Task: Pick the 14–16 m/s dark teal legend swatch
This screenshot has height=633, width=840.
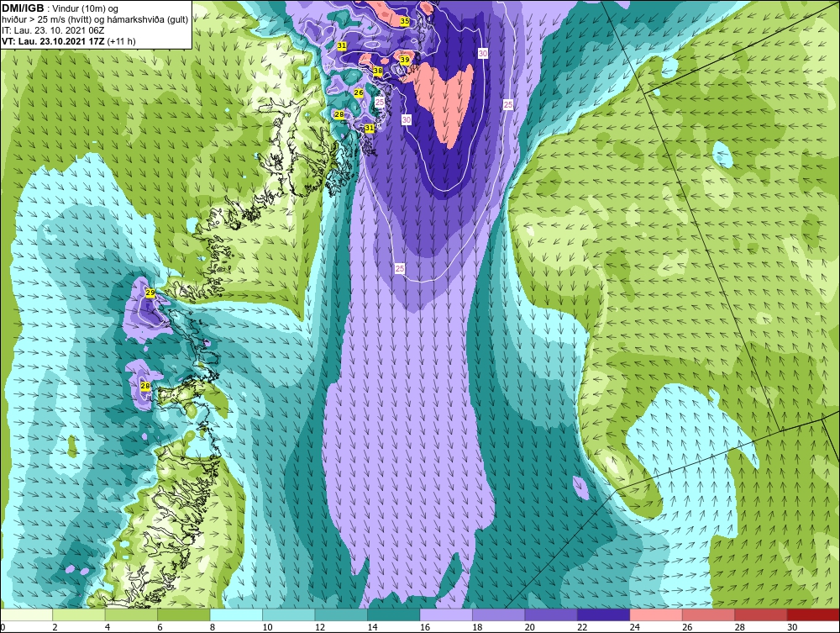Action: click(x=394, y=615)
